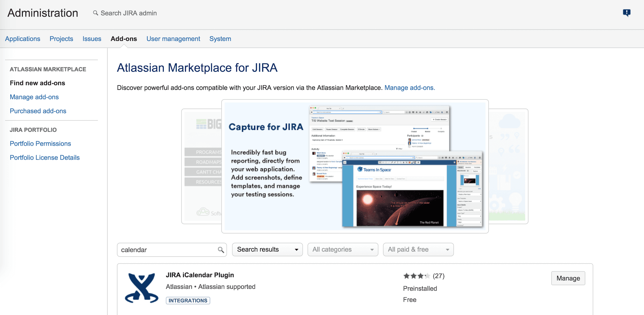644x315 pixels.
Task: Open Purchased add-ons in sidebar
Action: point(38,111)
